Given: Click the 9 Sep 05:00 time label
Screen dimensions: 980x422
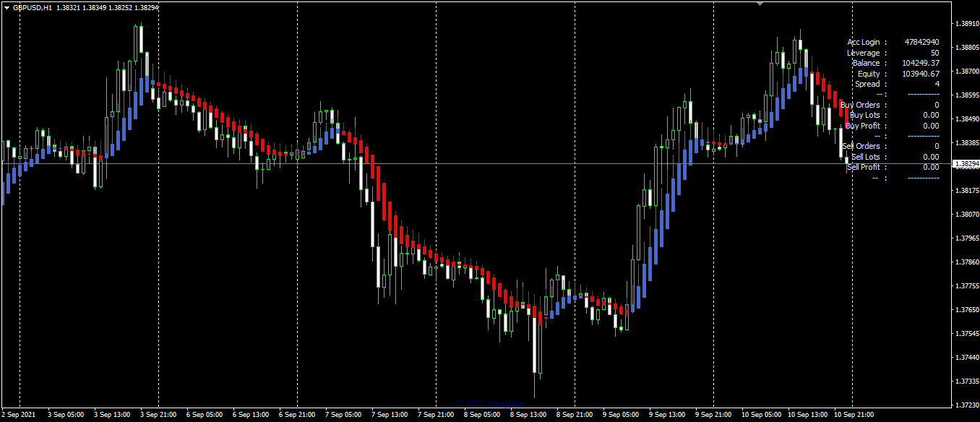Looking at the screenshot, I should (x=620, y=415).
